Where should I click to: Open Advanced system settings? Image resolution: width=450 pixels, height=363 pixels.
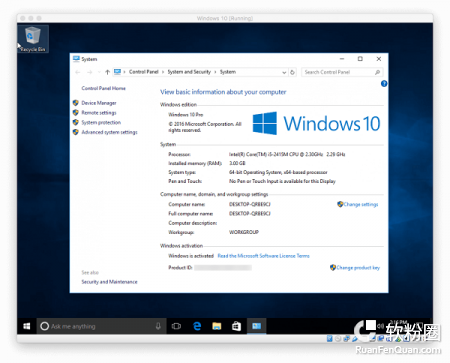[x=109, y=132]
